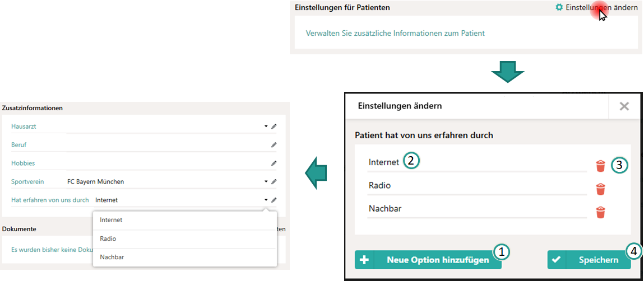Remove the Nachbar option via trash icon
644x281 pixels.
600,212
